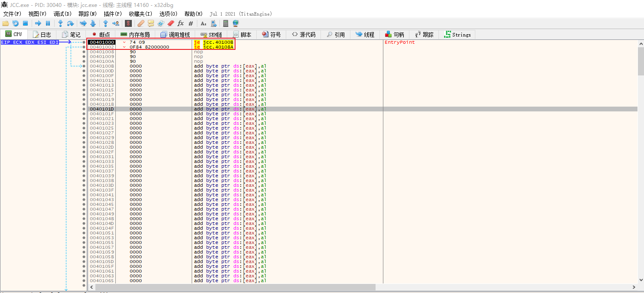
Task: Switch to the 句柄 handles tab
Action: [395, 35]
